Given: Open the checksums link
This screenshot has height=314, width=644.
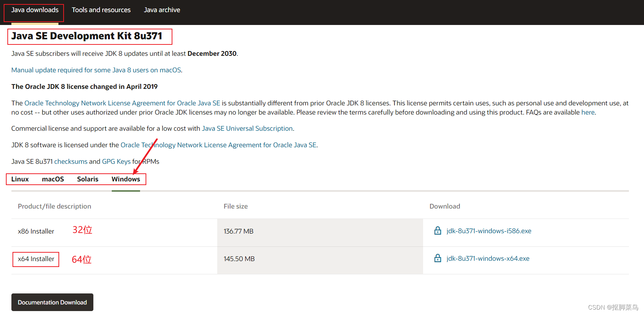Looking at the screenshot, I should 71,162.
